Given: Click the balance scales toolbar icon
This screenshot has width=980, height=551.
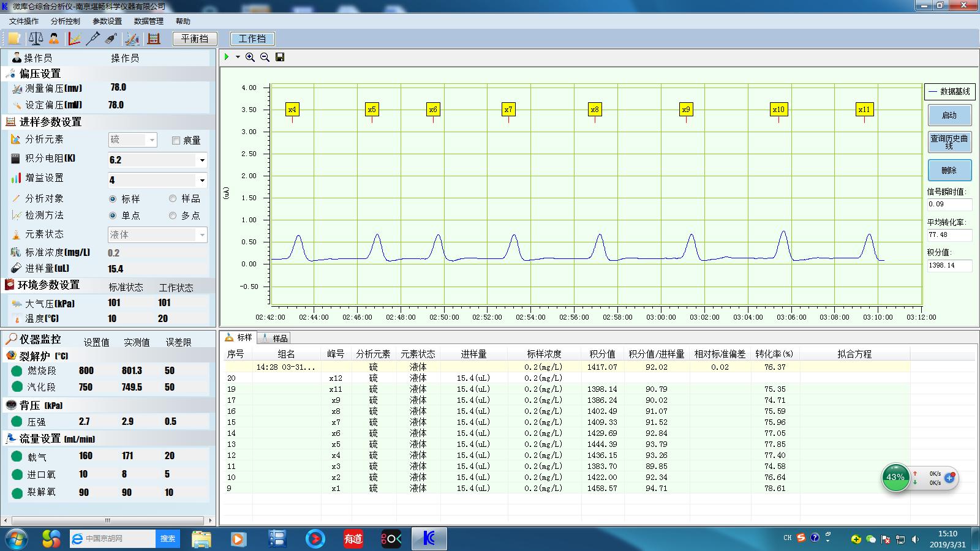Looking at the screenshot, I should pos(36,39).
